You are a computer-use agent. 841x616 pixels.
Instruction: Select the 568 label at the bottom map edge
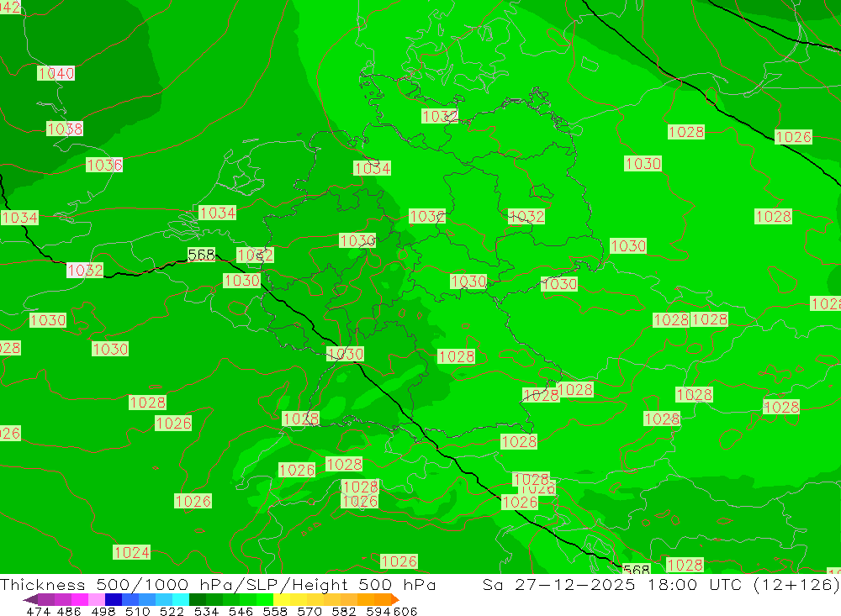(636, 569)
